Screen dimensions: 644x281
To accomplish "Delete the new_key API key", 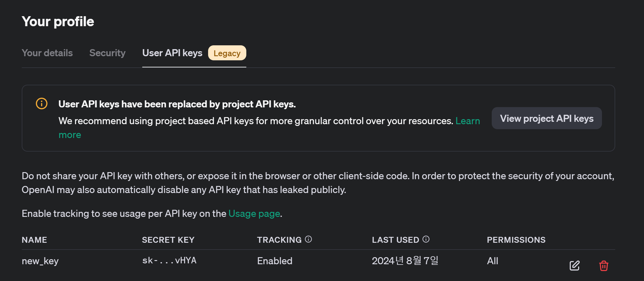I will (604, 266).
